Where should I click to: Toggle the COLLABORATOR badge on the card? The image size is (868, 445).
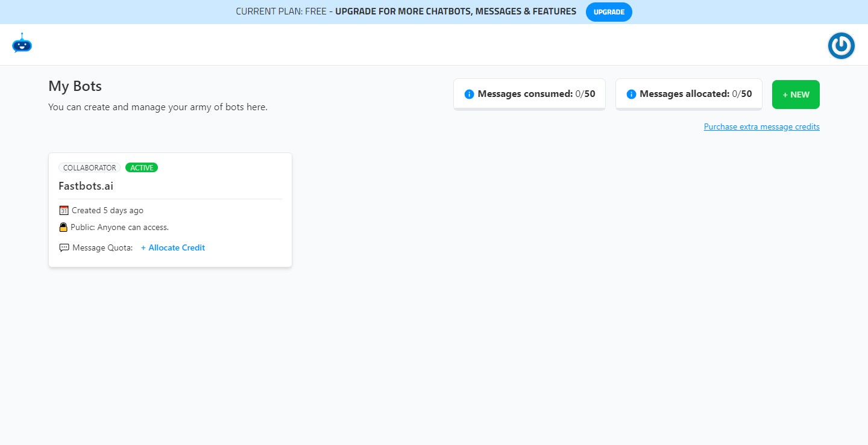(89, 167)
